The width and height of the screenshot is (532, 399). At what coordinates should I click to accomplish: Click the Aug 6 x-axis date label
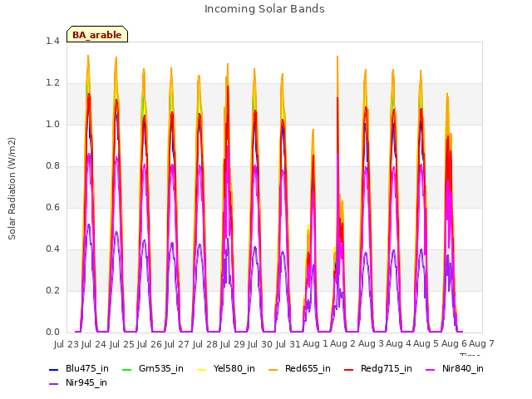pyautogui.click(x=454, y=344)
